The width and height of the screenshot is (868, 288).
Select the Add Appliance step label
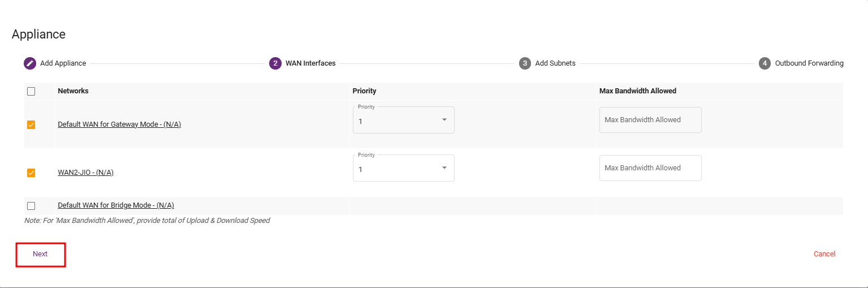pos(63,63)
